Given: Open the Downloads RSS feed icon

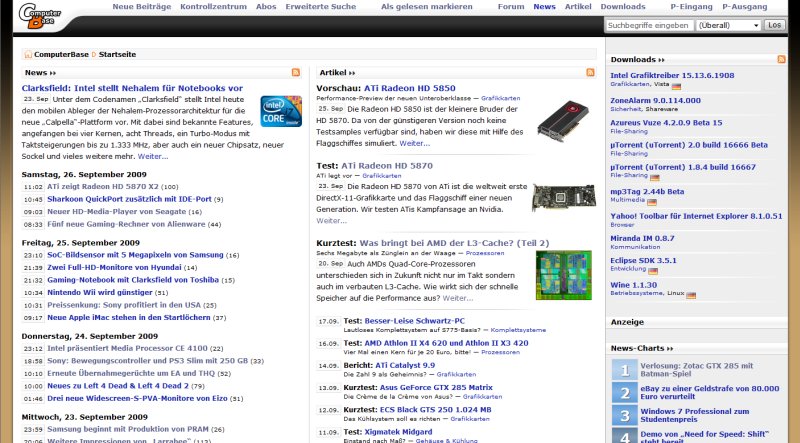Looking at the screenshot, I should (781, 59).
